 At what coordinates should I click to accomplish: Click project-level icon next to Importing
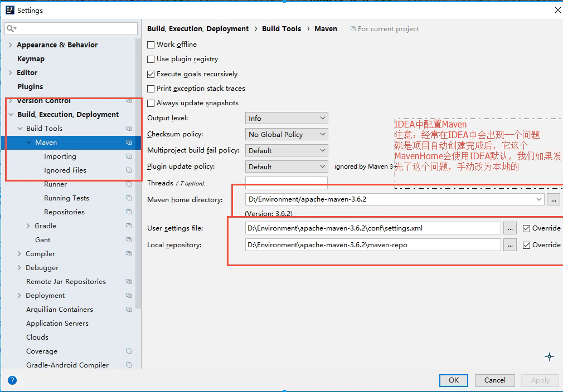coord(129,156)
